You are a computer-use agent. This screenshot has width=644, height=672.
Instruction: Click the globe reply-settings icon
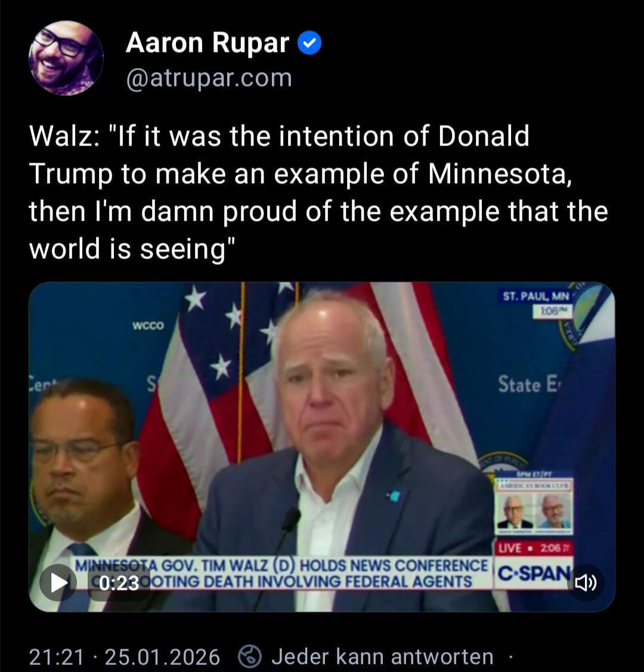click(249, 656)
